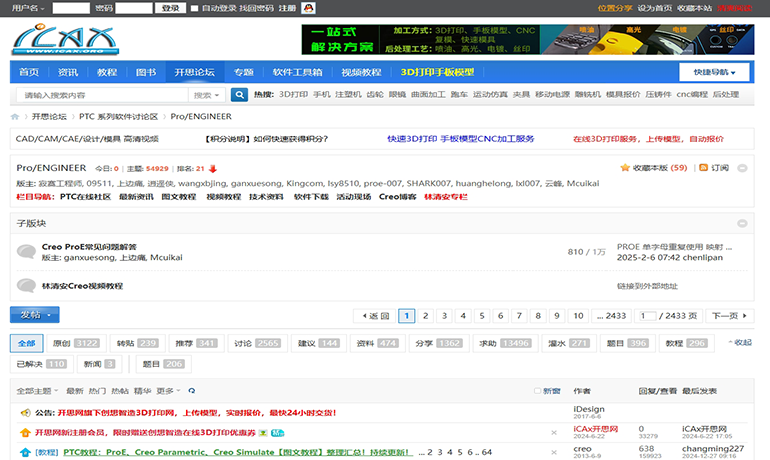The width and height of the screenshot is (770, 460).
Task: Click the announcement megaphone icon
Action: tap(25, 413)
